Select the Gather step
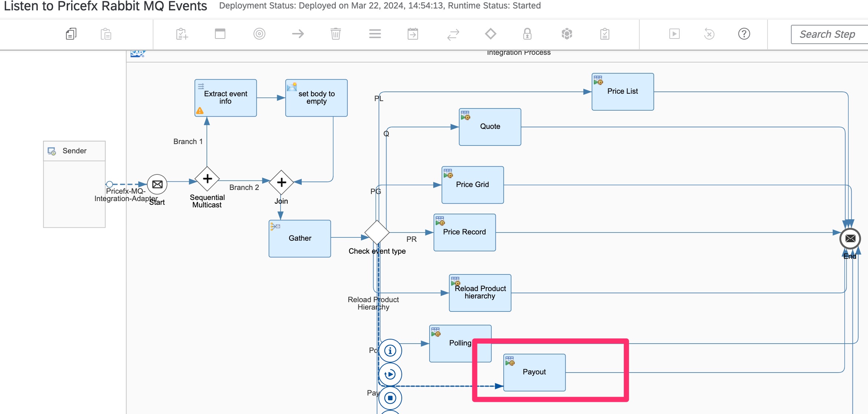This screenshot has height=414, width=868. point(299,238)
